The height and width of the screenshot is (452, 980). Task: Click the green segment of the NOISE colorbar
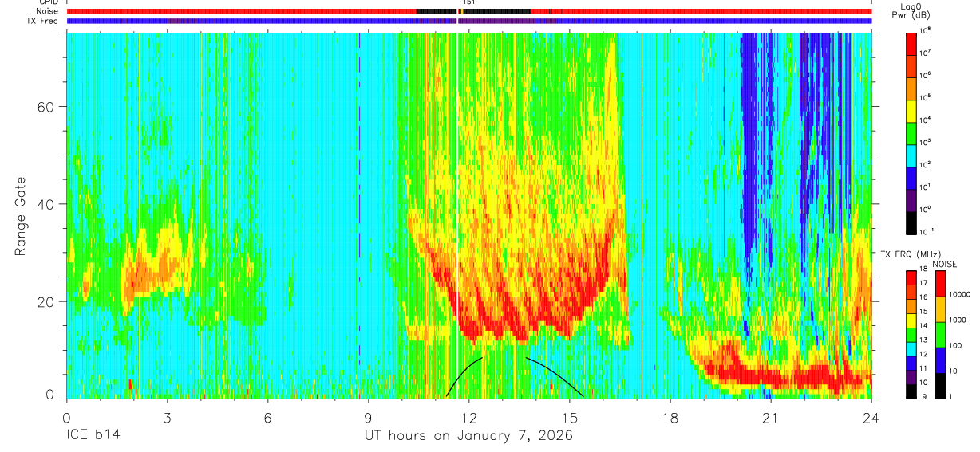[x=942, y=334]
